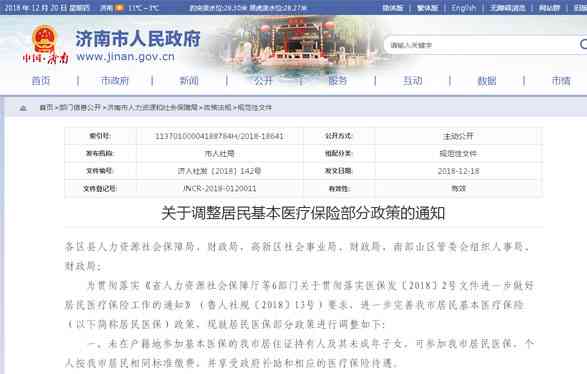Click the water level info in top bar
This screenshot has width=587, height=374.
point(248,7)
